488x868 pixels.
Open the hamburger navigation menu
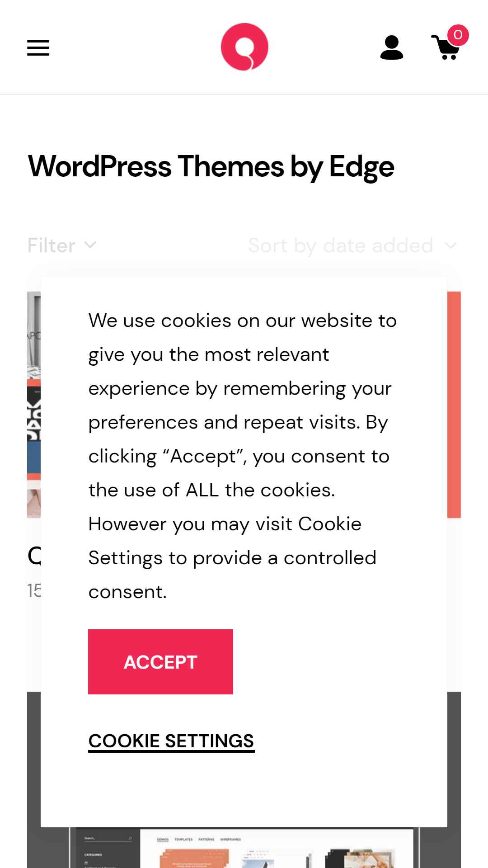pos(38,47)
